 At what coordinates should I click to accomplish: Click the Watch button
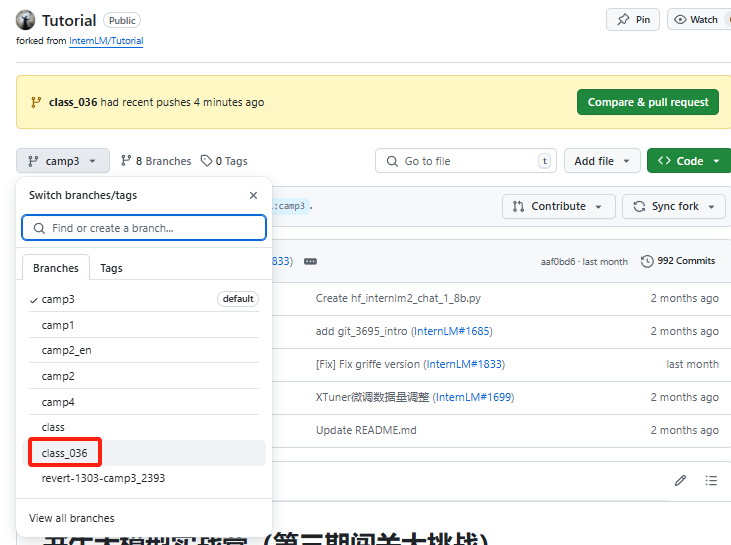[698, 20]
